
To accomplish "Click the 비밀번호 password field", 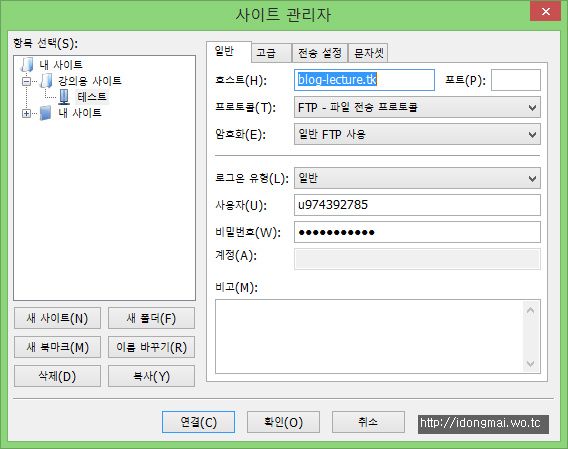I will (417, 232).
